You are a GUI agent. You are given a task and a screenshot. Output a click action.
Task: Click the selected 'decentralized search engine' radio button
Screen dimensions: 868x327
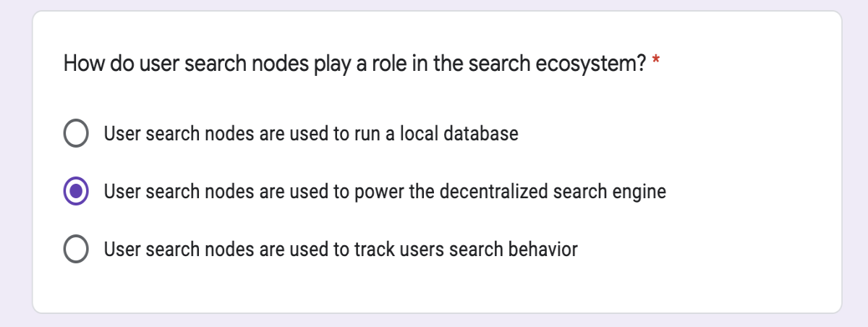click(x=77, y=192)
